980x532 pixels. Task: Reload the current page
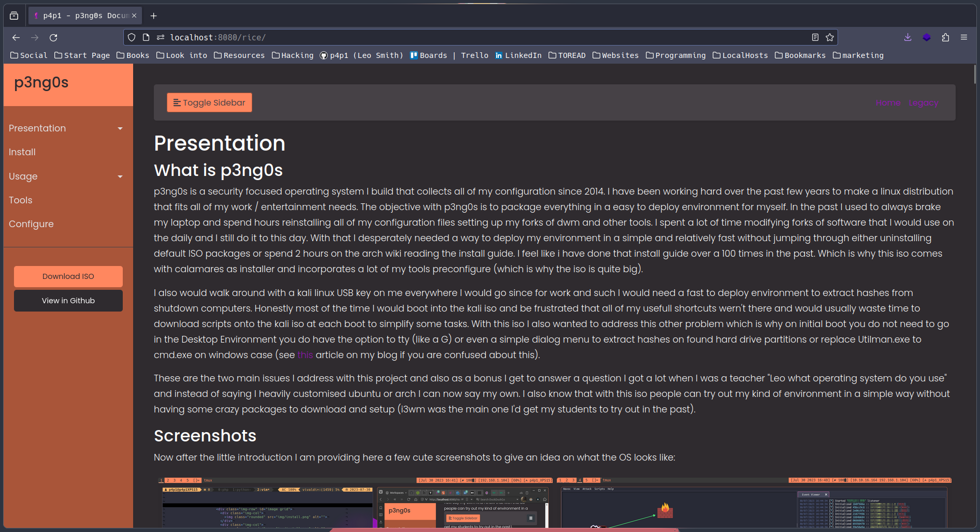click(53, 38)
